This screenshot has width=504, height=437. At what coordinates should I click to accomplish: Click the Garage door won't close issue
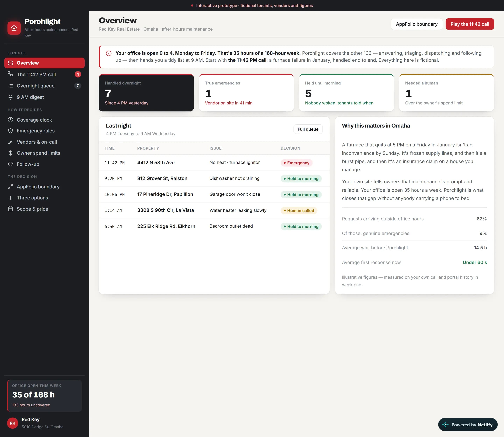click(x=235, y=194)
